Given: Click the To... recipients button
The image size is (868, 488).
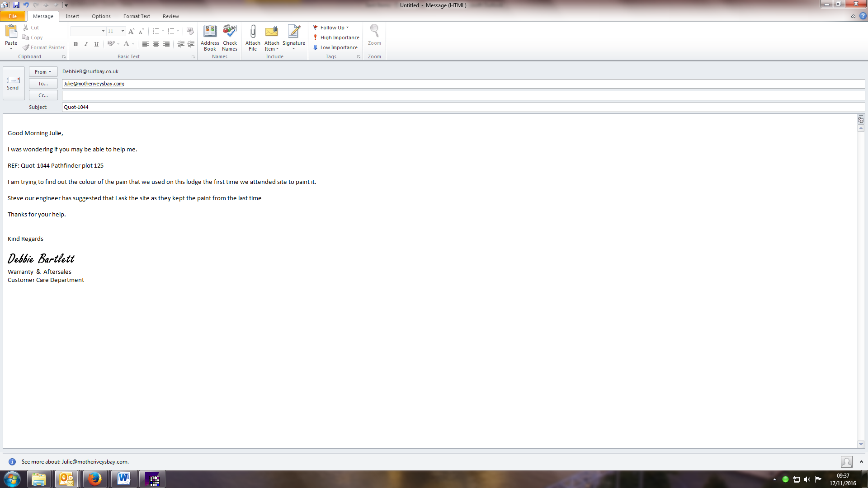Looking at the screenshot, I should [x=43, y=84].
